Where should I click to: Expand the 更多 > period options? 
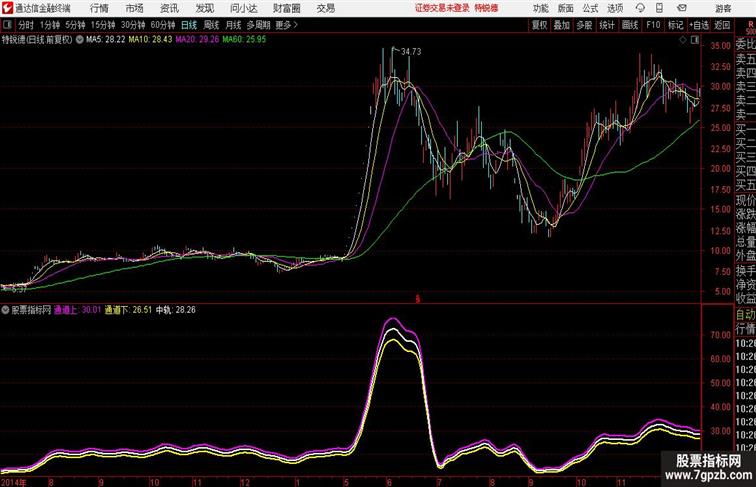click(x=286, y=25)
